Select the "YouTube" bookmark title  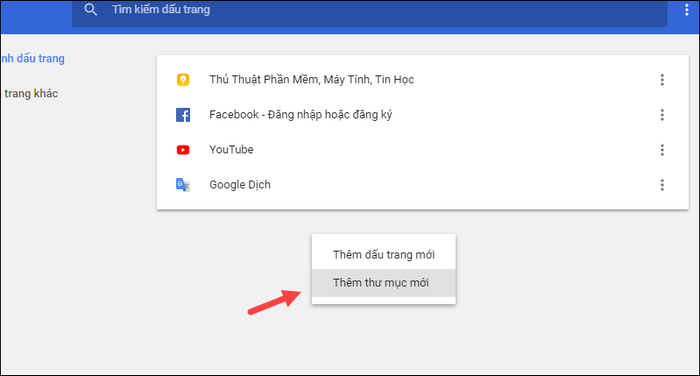[231, 150]
